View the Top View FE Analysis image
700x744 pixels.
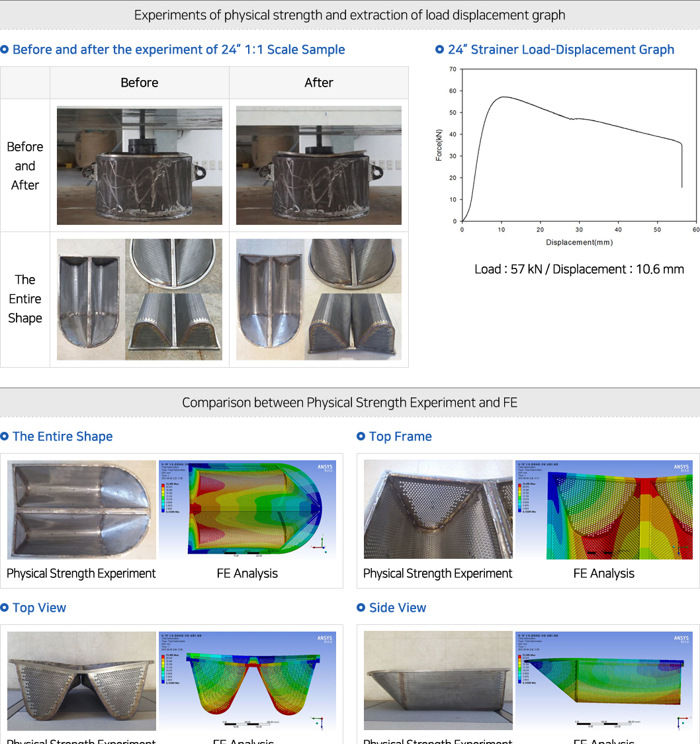click(247, 681)
